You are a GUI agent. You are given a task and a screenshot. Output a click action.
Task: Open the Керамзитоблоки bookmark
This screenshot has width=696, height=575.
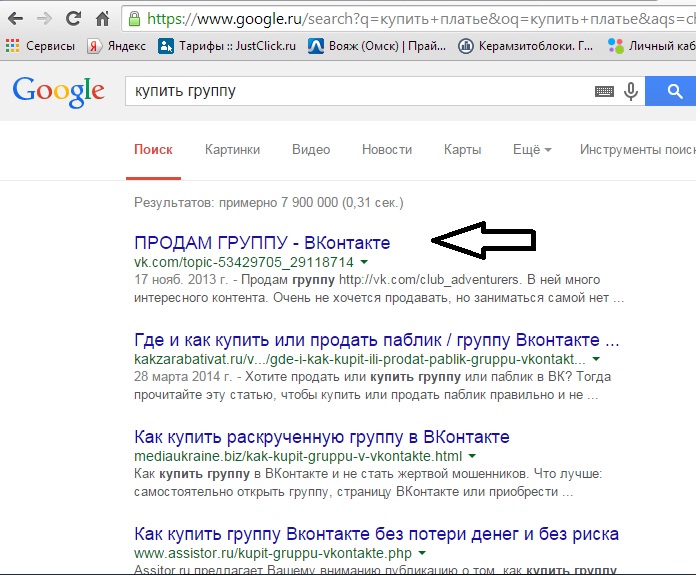[526, 46]
